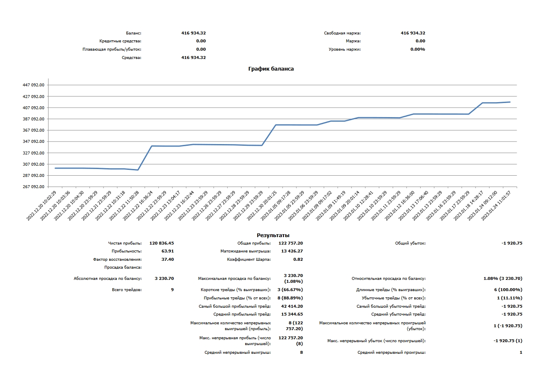Click 'Плавающая прибыль/убыток:' label
The height and width of the screenshot is (392, 554).
coord(112,49)
